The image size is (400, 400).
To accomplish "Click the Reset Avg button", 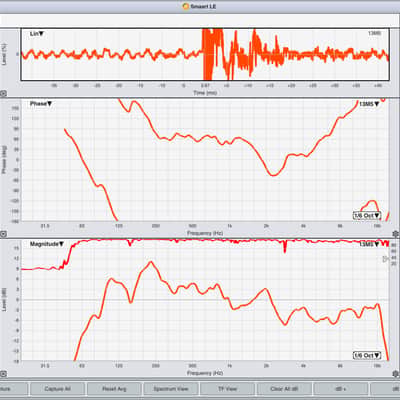I will click(114, 389).
